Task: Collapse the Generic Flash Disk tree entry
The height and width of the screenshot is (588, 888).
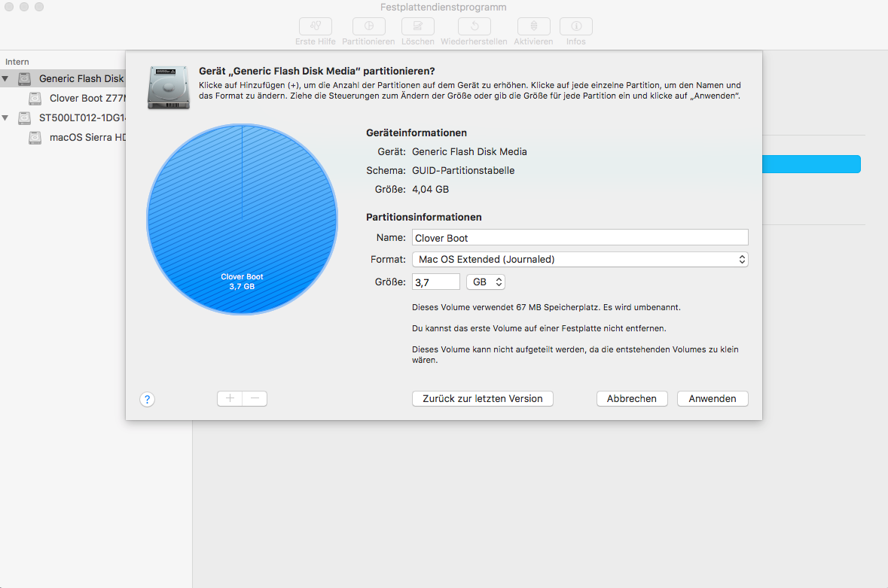Action: (x=5, y=78)
